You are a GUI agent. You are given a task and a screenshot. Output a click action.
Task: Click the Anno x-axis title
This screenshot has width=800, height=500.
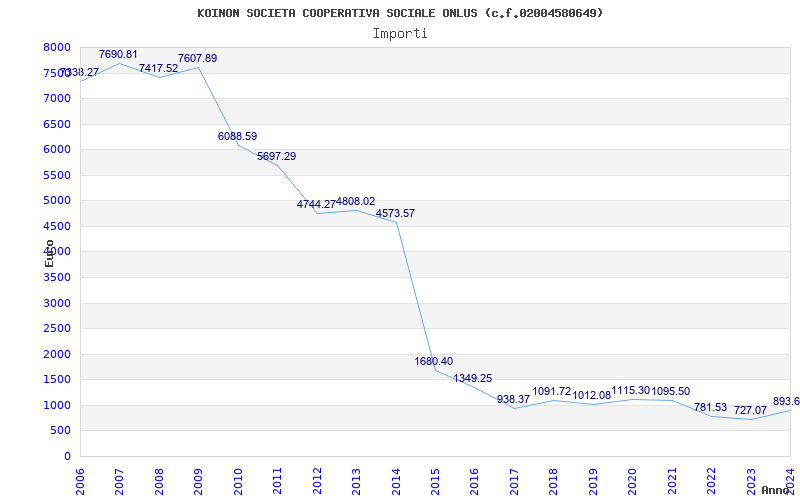point(776,490)
